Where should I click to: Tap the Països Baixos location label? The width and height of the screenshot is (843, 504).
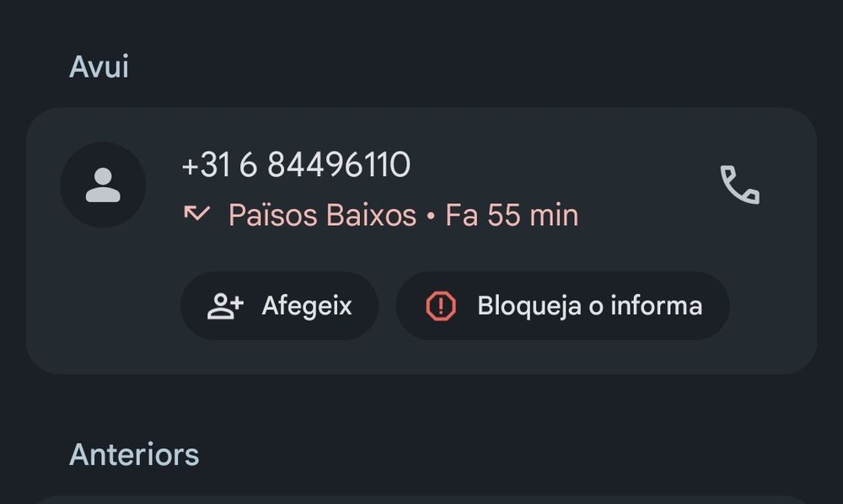pyautogui.click(x=323, y=216)
